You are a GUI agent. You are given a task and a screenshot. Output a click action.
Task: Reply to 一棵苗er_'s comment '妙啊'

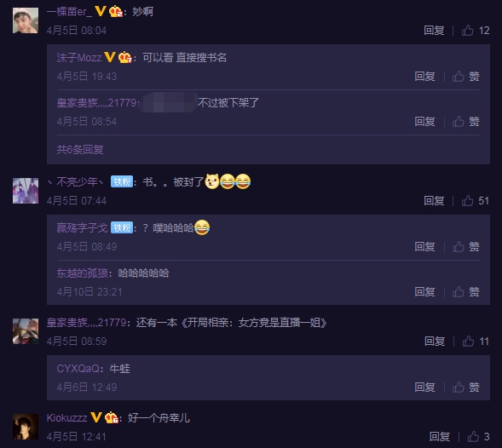coord(434,31)
